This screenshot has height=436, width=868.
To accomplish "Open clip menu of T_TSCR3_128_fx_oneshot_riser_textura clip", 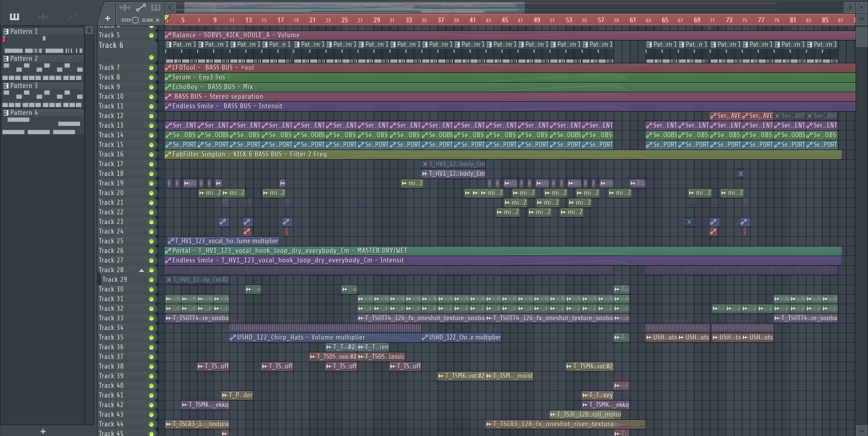I will tap(489, 424).
